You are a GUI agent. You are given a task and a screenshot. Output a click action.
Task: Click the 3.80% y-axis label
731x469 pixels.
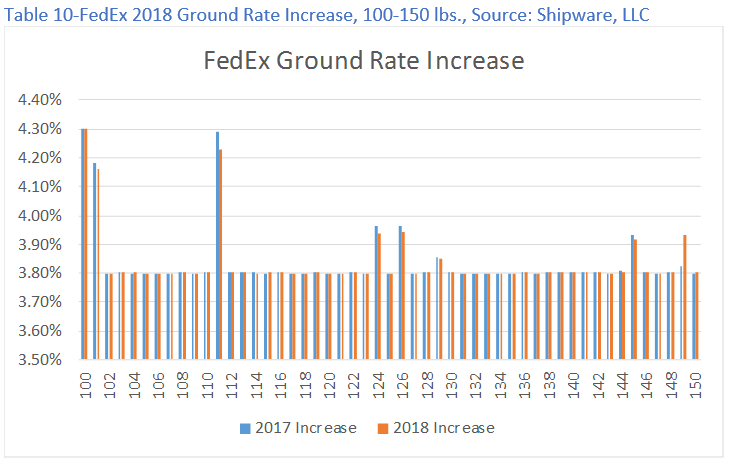[40, 273]
